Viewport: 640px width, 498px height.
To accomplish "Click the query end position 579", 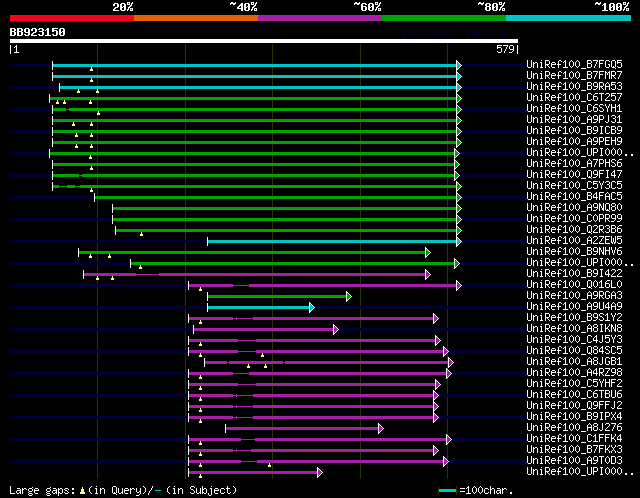I will [505, 49].
